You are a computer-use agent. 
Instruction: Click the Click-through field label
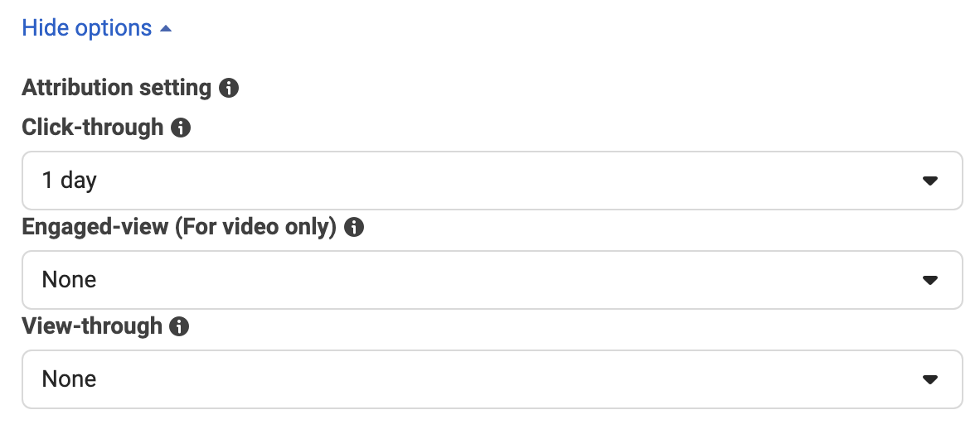click(93, 128)
